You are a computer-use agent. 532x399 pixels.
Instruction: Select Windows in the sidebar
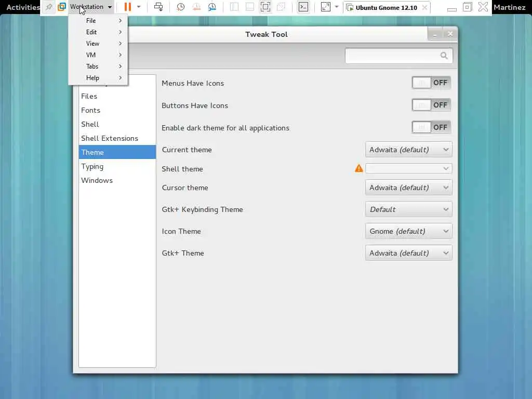117,180
